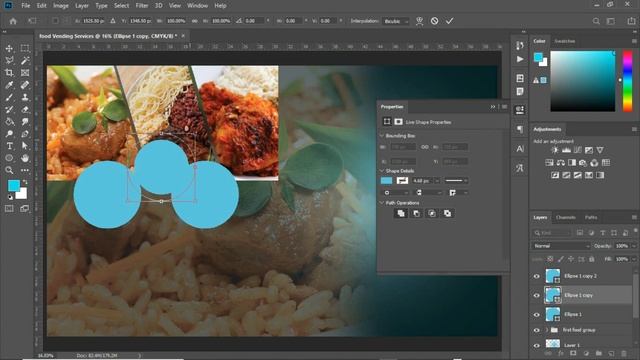The height and width of the screenshot is (360, 640).
Task: Select the Move tool
Action: pyautogui.click(x=9, y=48)
